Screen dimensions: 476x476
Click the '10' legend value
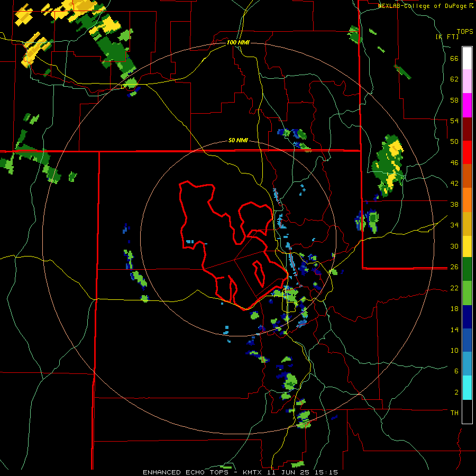pos(454,351)
